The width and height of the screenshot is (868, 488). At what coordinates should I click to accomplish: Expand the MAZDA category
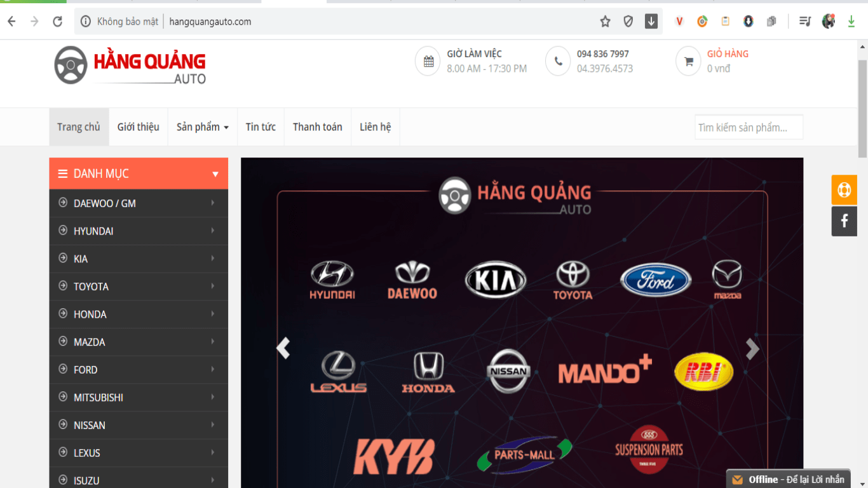pos(139,342)
